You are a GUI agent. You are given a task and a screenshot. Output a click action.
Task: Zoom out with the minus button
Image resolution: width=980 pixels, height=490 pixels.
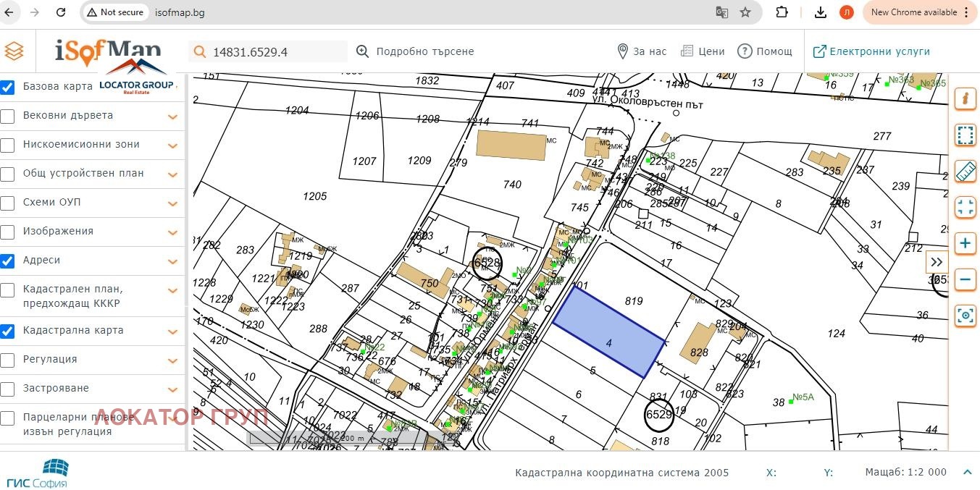pyautogui.click(x=965, y=279)
